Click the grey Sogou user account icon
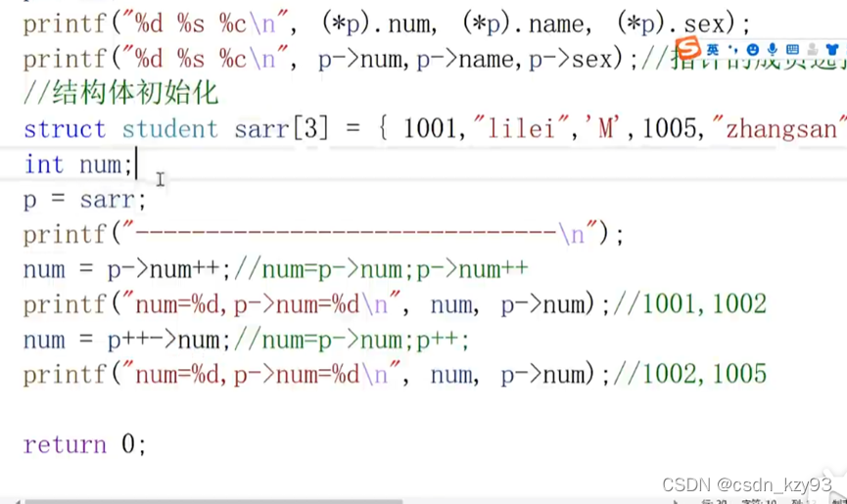 [x=813, y=50]
